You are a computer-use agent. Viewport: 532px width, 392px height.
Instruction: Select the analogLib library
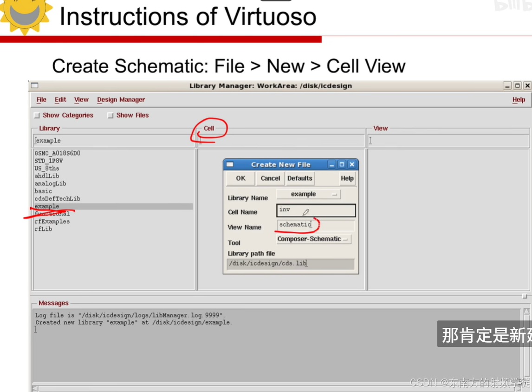pos(50,183)
